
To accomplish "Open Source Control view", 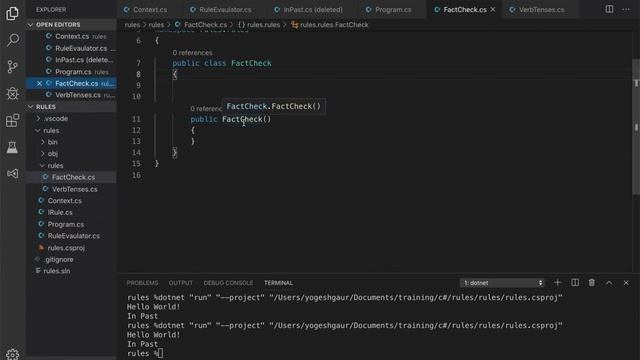I will coord(12,67).
